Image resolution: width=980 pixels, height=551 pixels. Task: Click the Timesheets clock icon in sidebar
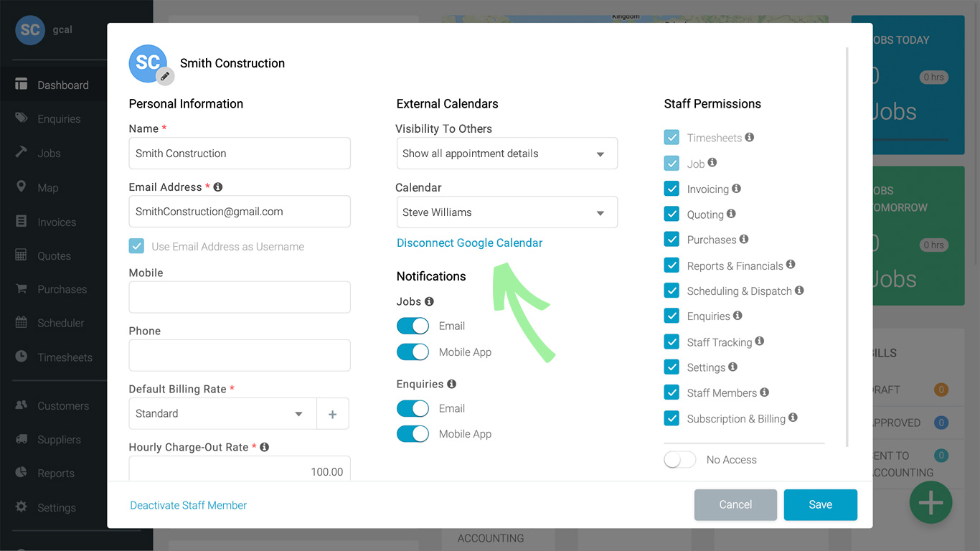tap(22, 357)
